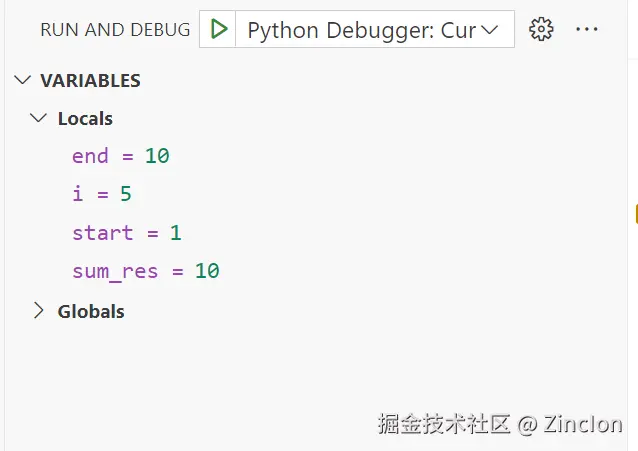Click the value 5 of i
Image resolution: width=638 pixels, height=451 pixels.
click(x=126, y=194)
